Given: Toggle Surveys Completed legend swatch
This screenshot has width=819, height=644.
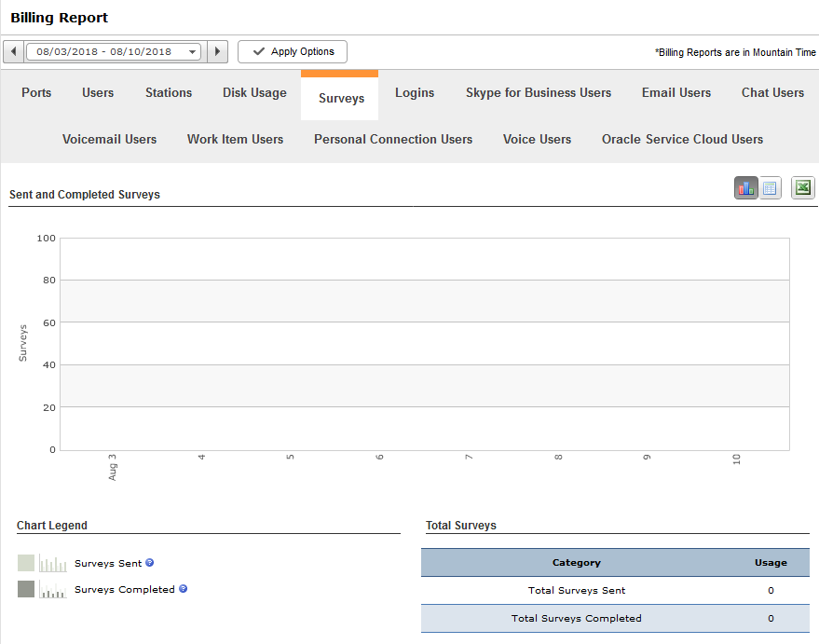Looking at the screenshot, I should point(26,589).
